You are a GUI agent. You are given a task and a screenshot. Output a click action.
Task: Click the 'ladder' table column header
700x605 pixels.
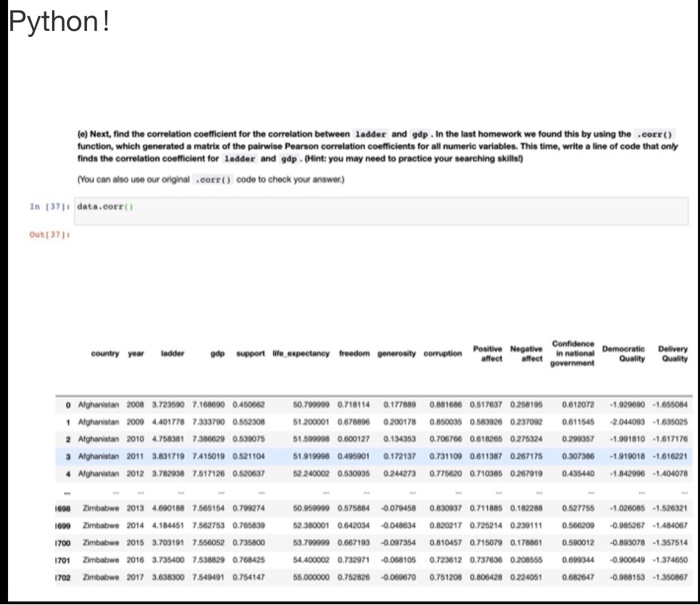pos(172,354)
